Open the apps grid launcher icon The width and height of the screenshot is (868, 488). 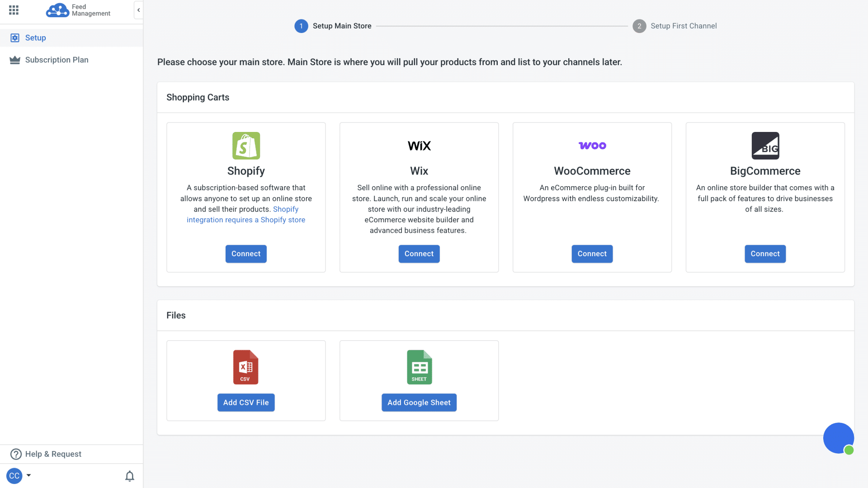click(x=14, y=10)
